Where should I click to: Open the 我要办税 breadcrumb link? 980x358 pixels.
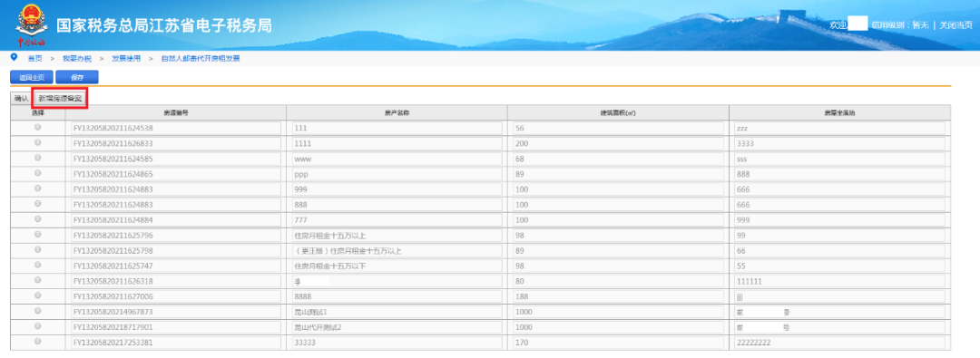[x=77, y=58]
